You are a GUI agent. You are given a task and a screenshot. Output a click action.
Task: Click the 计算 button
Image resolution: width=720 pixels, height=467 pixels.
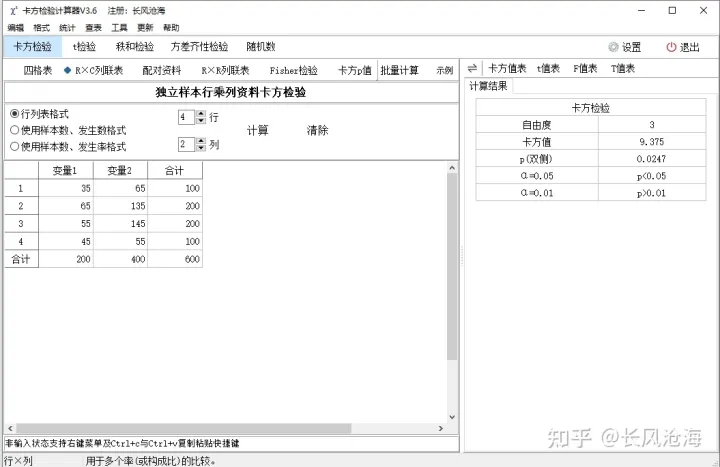coord(258,130)
